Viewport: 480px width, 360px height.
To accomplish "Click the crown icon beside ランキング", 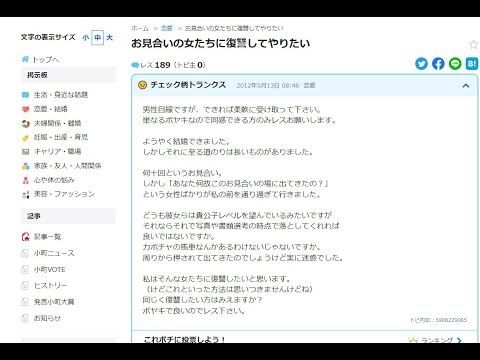I will point(413,340).
